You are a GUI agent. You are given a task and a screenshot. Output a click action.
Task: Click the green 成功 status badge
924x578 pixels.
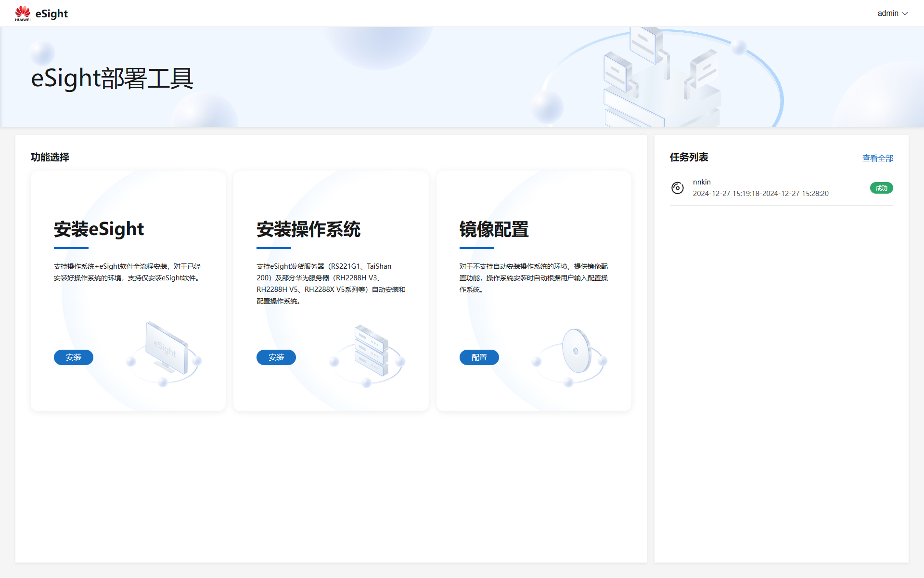click(x=881, y=188)
